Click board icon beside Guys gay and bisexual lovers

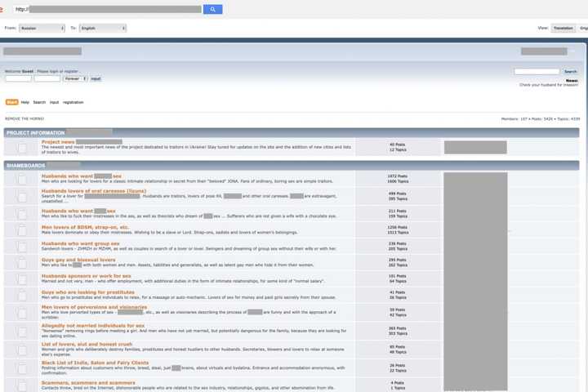(x=22, y=262)
